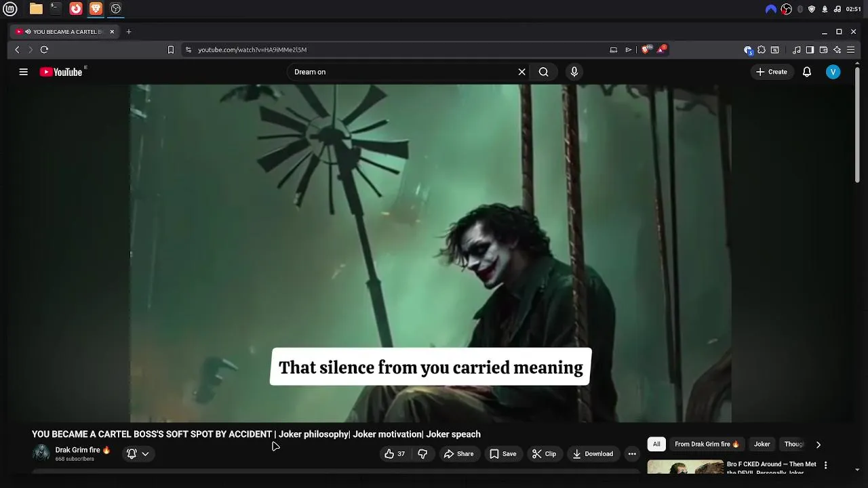Close the YouTube browser tab
The width and height of the screenshot is (868, 488).
[112, 32]
